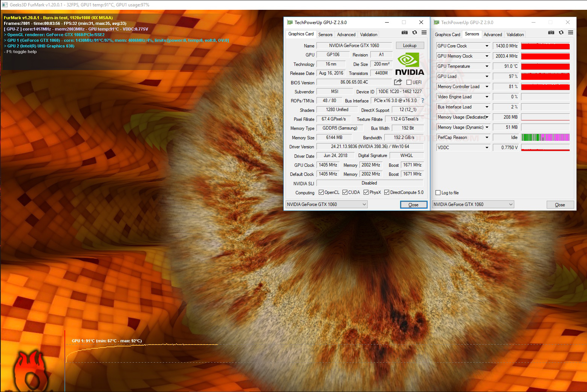
Task: Switch to Graphics Card tab in the Sensors window
Action: pos(447,35)
